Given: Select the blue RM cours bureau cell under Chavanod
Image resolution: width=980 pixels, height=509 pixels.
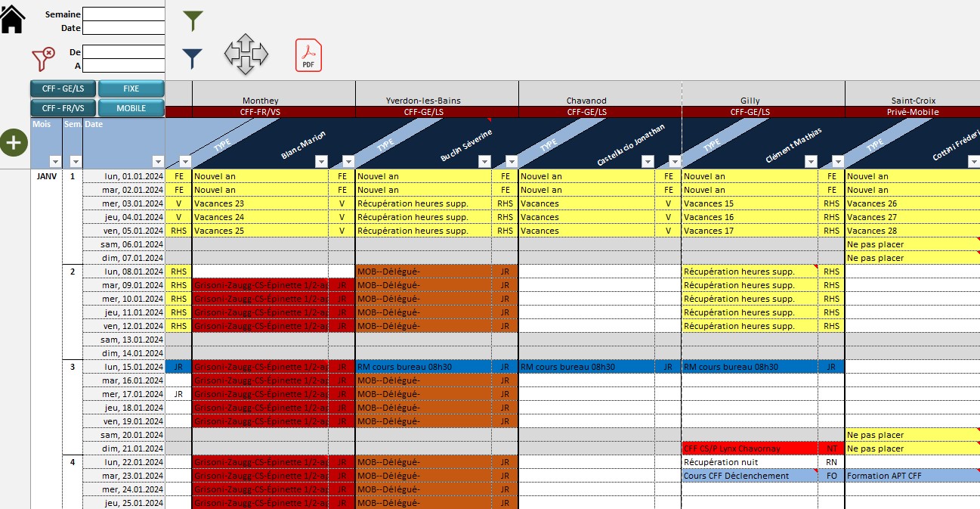Looking at the screenshot, I should tap(586, 367).
